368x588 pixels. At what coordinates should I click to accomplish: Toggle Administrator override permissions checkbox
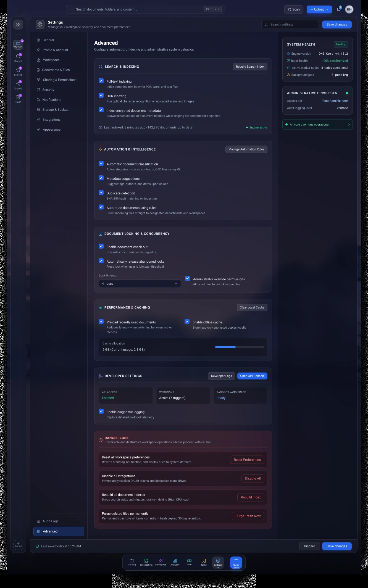pyautogui.click(x=188, y=278)
